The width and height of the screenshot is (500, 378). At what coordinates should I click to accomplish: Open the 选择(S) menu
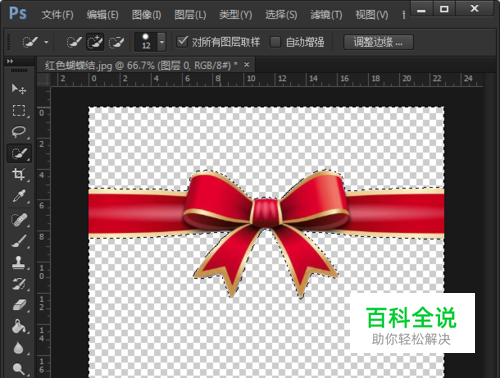click(x=281, y=15)
